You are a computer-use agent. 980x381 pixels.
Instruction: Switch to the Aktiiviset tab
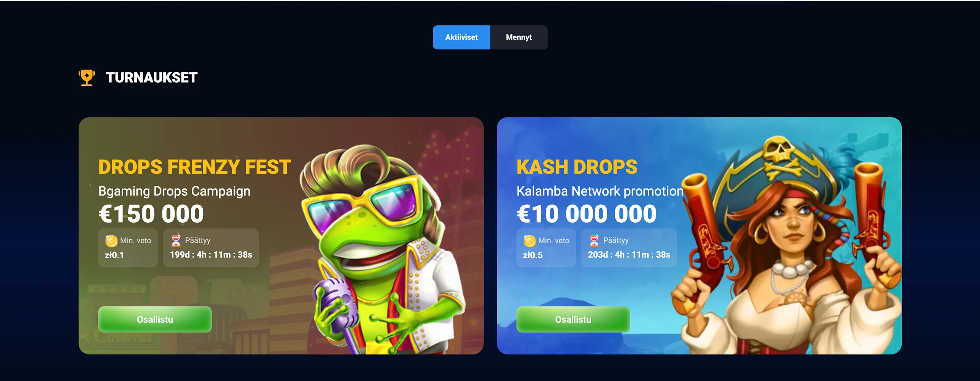coord(461,37)
